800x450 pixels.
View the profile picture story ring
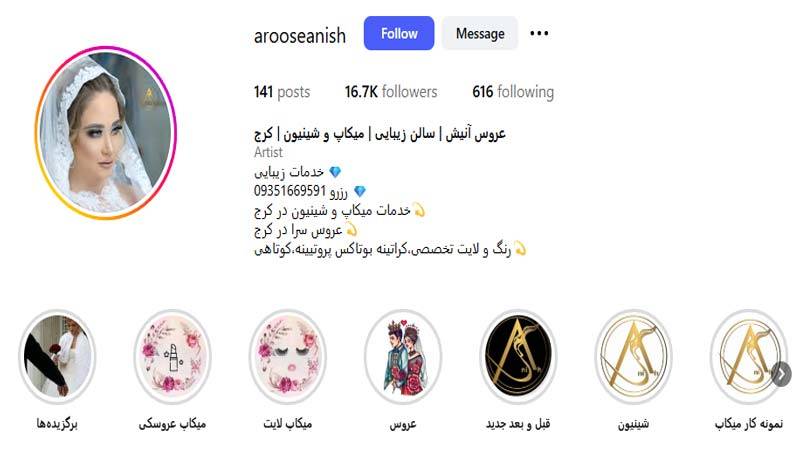pos(106,133)
